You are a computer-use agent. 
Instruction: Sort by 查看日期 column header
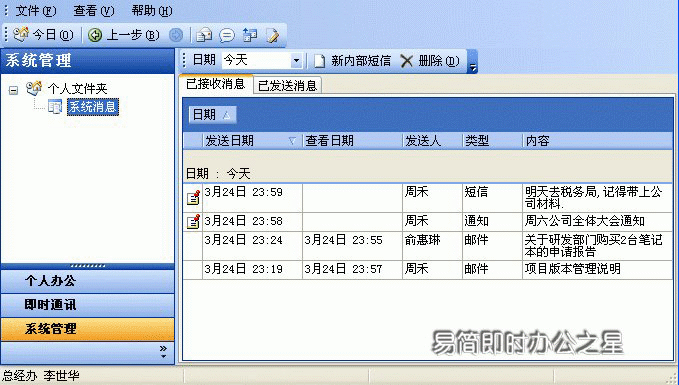click(352, 141)
